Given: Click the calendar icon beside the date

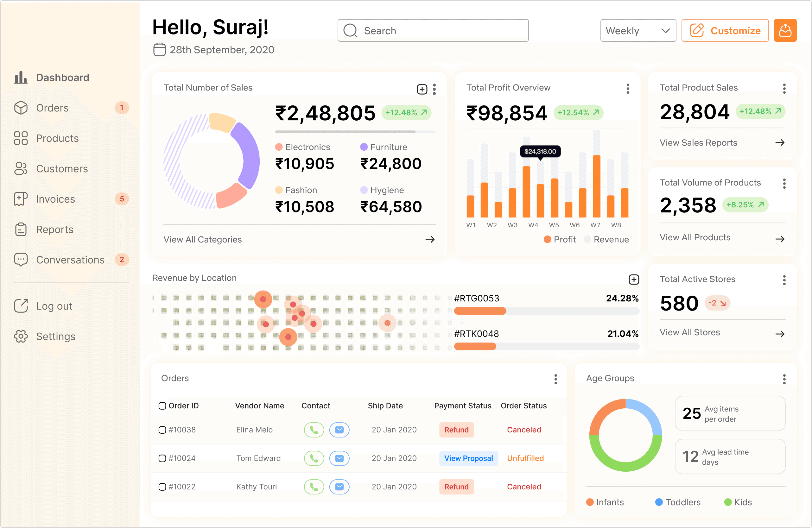Looking at the screenshot, I should click(x=159, y=50).
